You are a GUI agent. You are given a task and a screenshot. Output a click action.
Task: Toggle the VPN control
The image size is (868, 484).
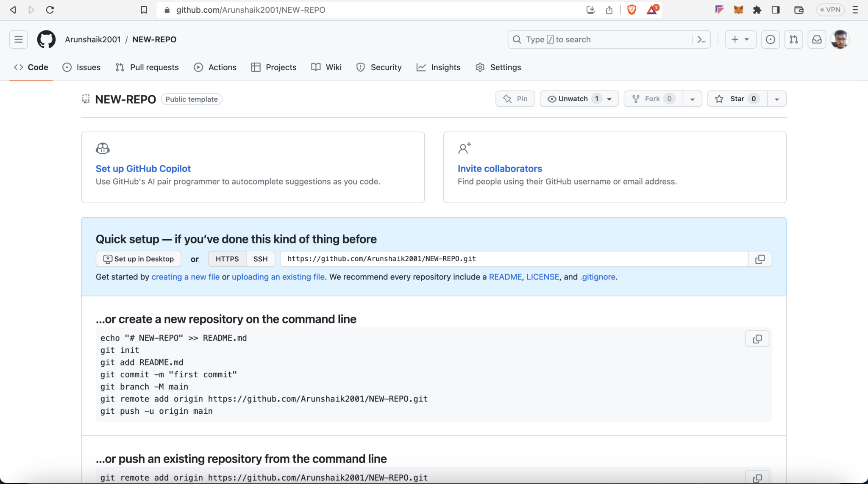click(x=830, y=9)
